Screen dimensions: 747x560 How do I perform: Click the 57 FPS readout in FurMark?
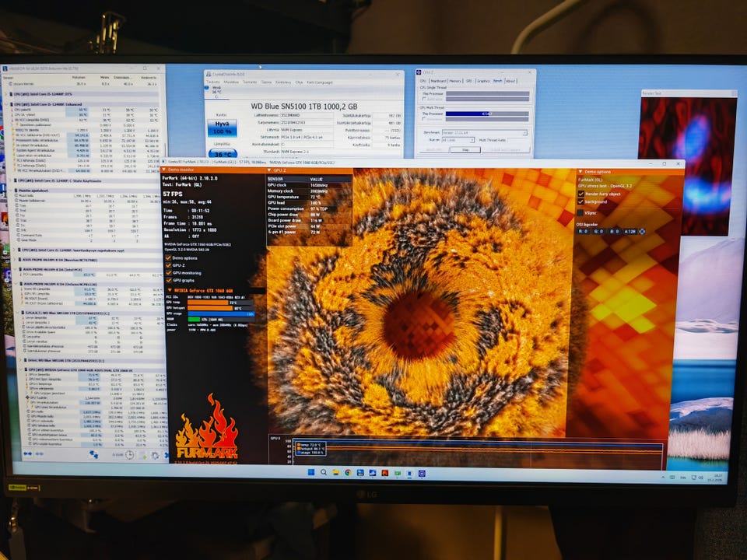173,194
